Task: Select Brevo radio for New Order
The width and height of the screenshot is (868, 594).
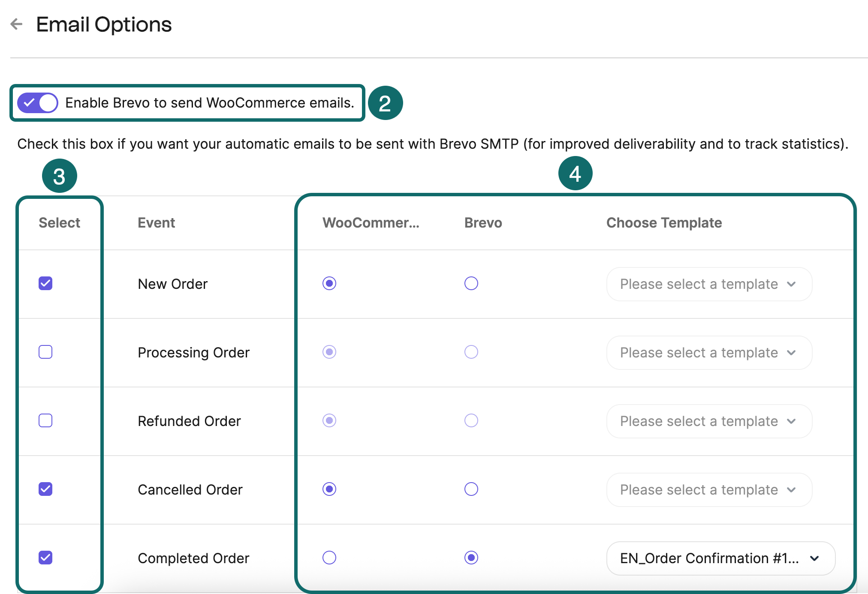Action: [x=471, y=283]
